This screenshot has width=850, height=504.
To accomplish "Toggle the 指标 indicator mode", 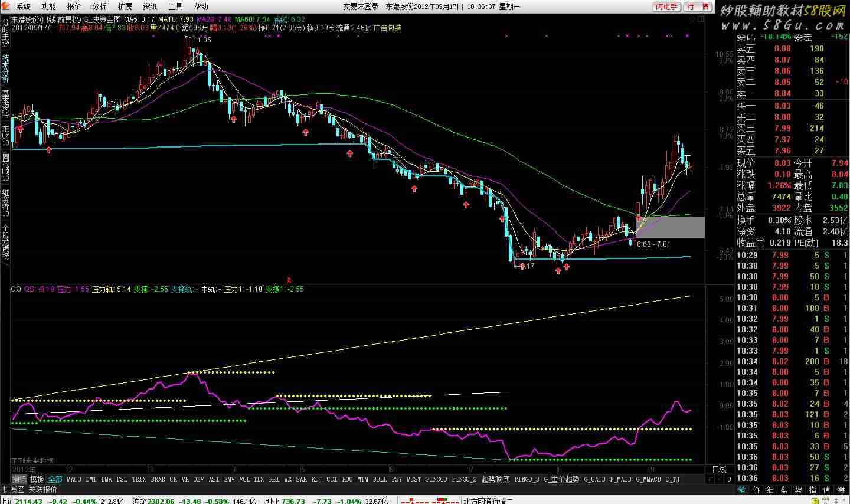I will [19, 479].
